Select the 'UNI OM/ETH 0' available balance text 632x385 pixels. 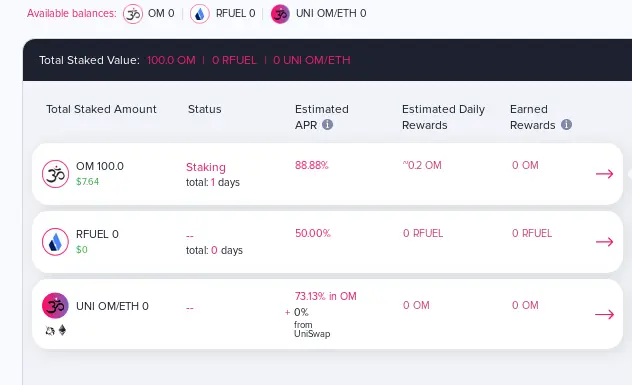tap(331, 13)
